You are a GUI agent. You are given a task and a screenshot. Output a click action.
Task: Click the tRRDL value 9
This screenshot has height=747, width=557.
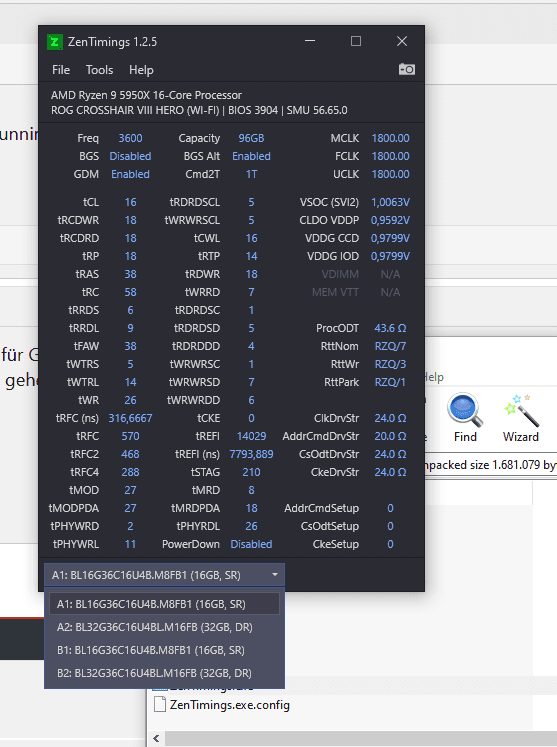[x=130, y=328]
